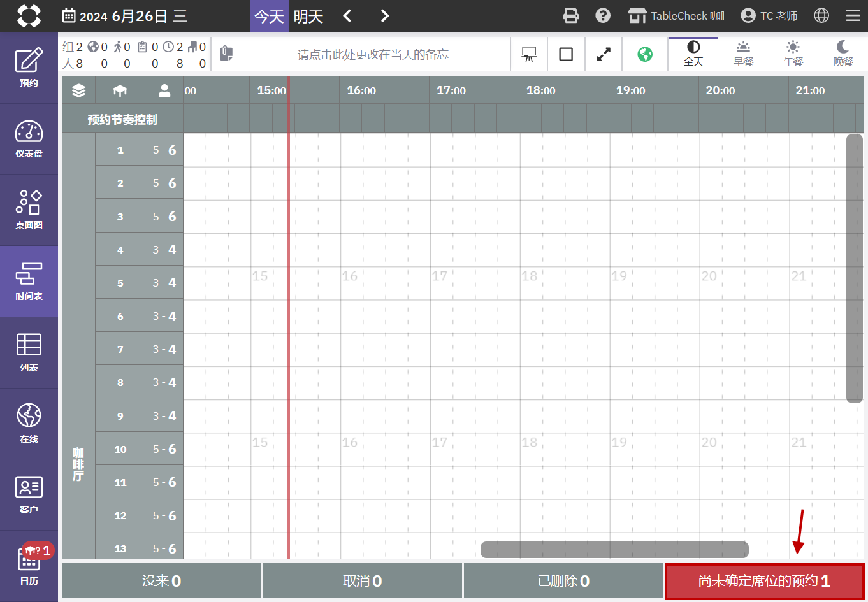Screen dimensions: 868x602
Task: Click the memo note clipboard icon
Action: click(226, 54)
